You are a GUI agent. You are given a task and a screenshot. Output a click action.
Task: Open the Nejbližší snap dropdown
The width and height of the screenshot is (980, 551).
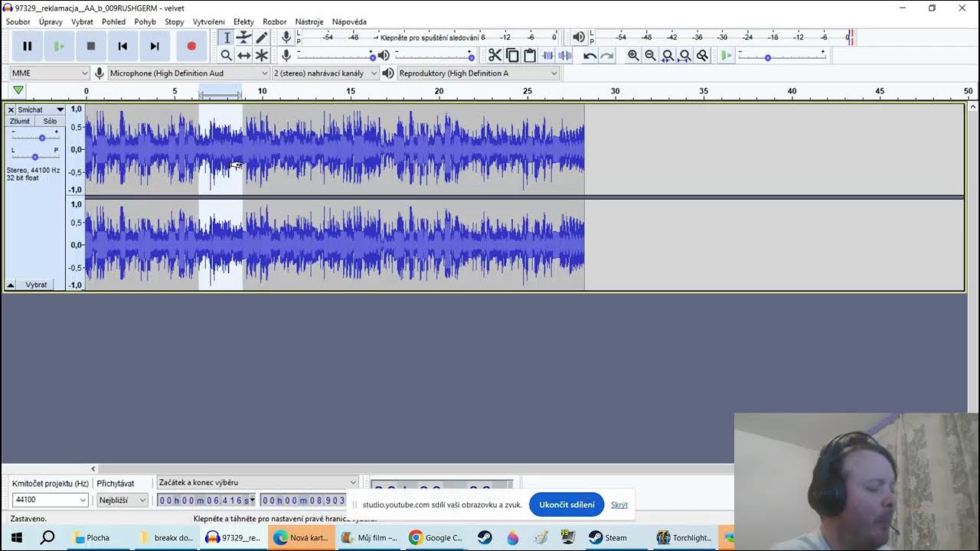click(122, 500)
